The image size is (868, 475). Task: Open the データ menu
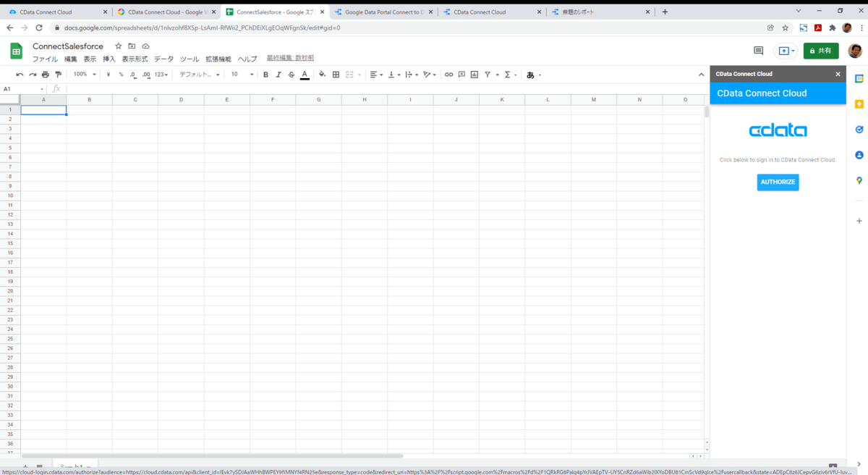164,59
